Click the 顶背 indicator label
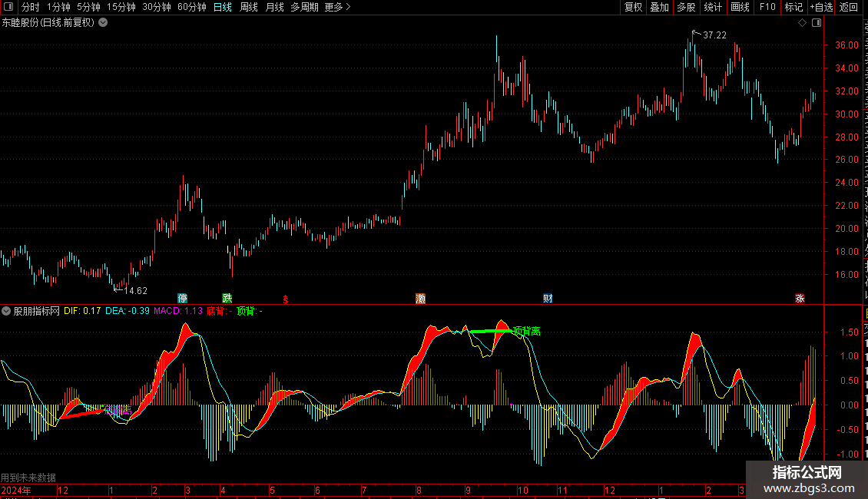The image size is (868, 499). point(250,311)
